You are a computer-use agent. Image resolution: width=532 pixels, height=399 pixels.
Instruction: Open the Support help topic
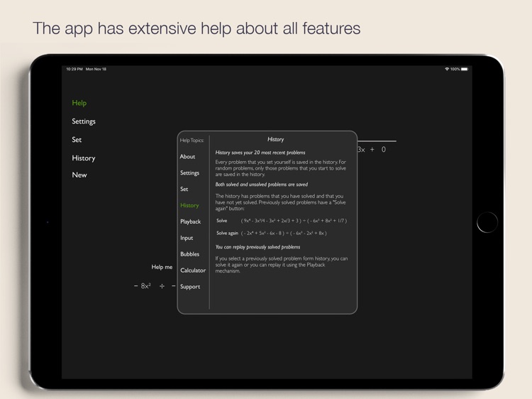click(190, 287)
